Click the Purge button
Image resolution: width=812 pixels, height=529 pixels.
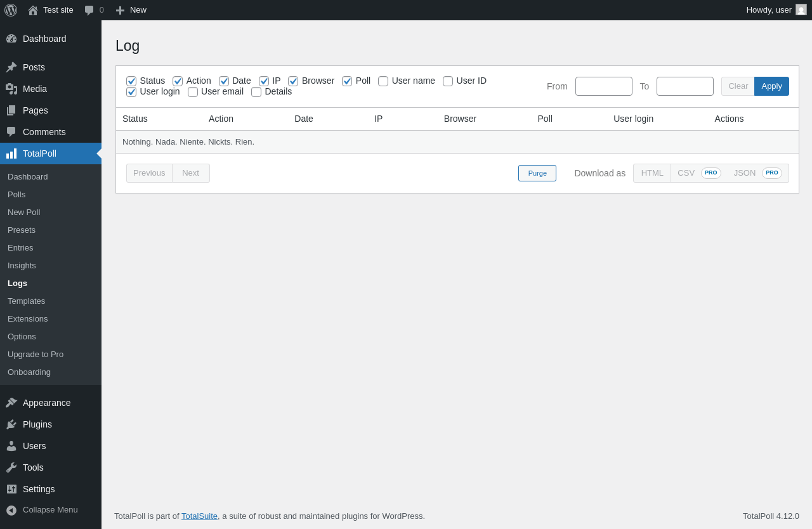537,173
